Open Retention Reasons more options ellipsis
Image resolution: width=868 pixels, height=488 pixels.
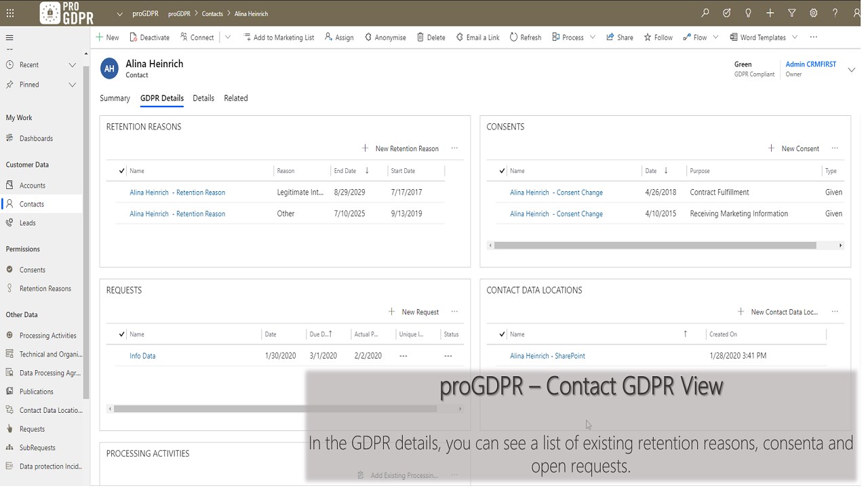[454, 148]
